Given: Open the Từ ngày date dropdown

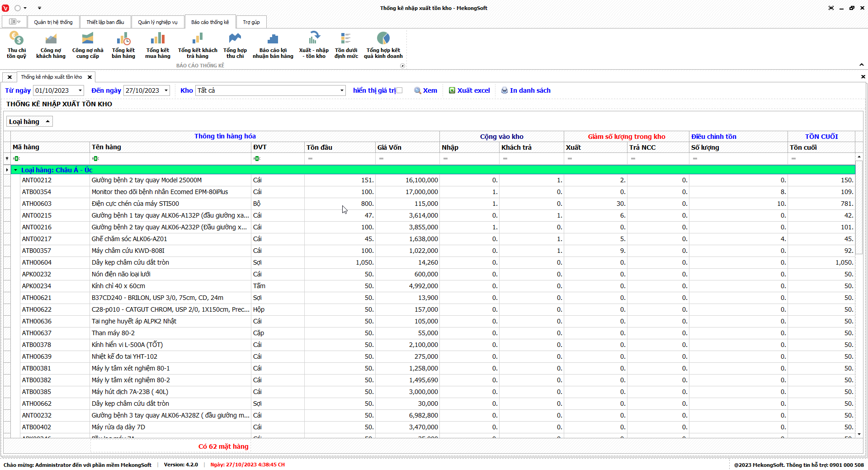Looking at the screenshot, I should coord(80,90).
